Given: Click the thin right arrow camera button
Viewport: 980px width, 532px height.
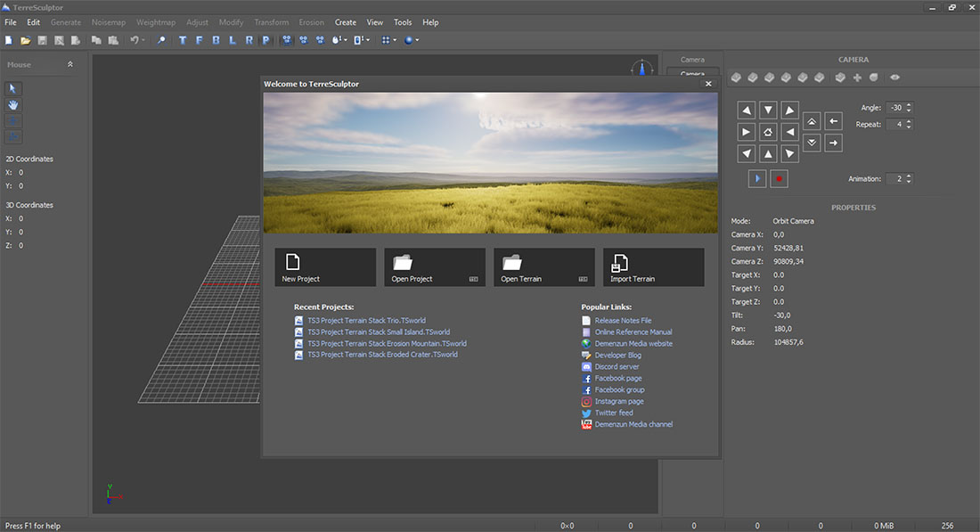Looking at the screenshot, I should (833, 143).
